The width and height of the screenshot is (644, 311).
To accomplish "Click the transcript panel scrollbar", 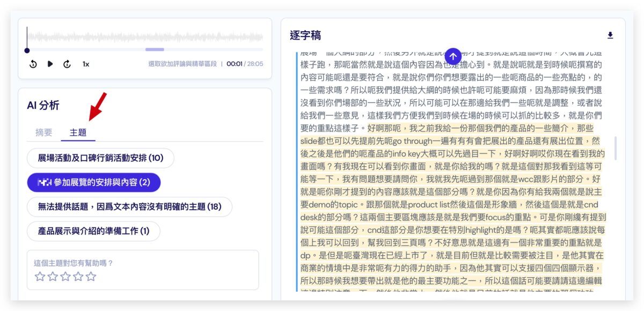I will click(615, 148).
